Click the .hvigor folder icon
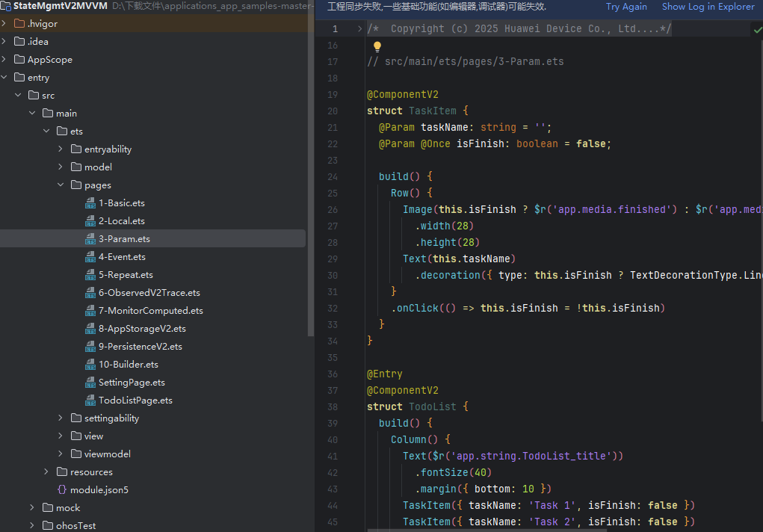This screenshot has width=763, height=532. coord(19,23)
